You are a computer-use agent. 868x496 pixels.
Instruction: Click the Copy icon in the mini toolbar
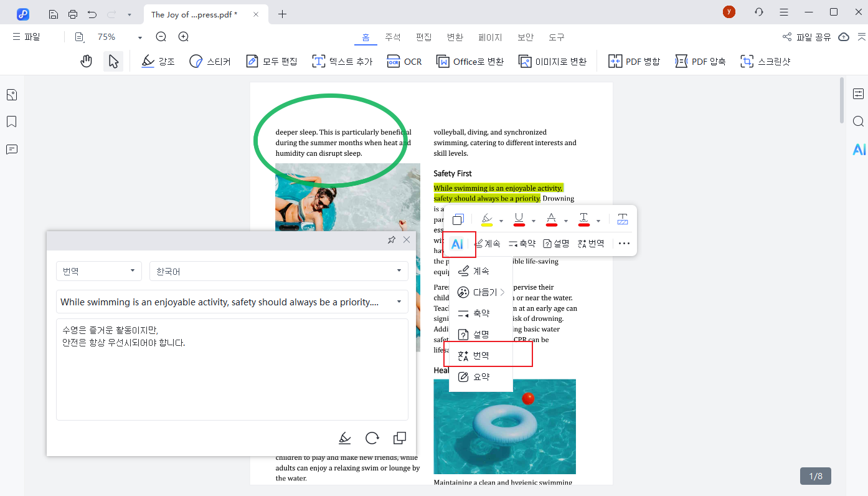pos(458,219)
